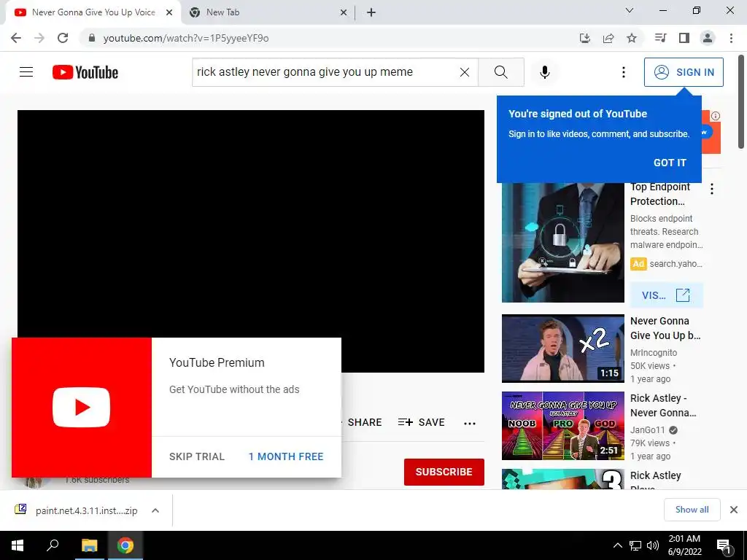Click Show all downloads button

(x=692, y=510)
